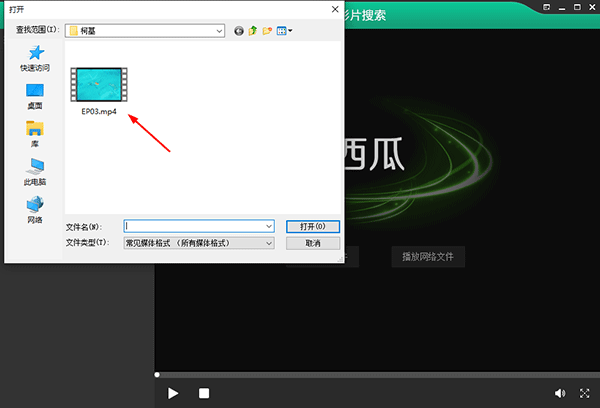Close the Open file dialog
Viewport: 600px width, 408px height.
(x=335, y=9)
